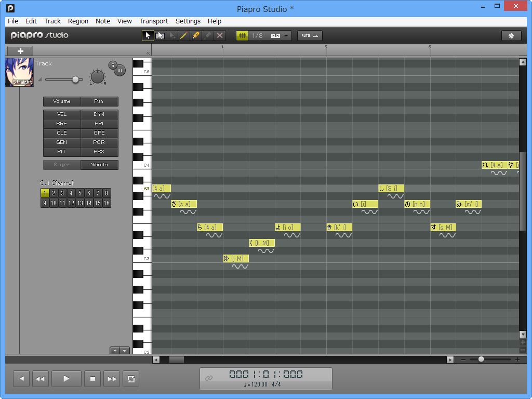Click the horizontal scrollbar right arrow
The image size is (532, 399).
[x=450, y=360]
